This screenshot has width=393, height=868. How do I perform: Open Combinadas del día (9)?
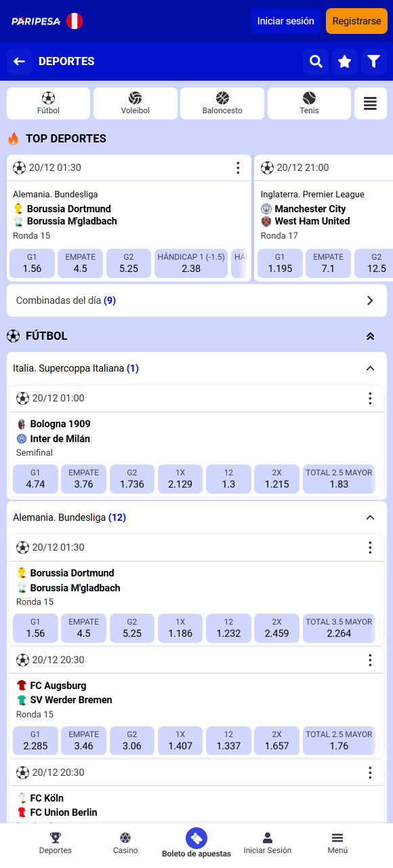[x=196, y=300]
